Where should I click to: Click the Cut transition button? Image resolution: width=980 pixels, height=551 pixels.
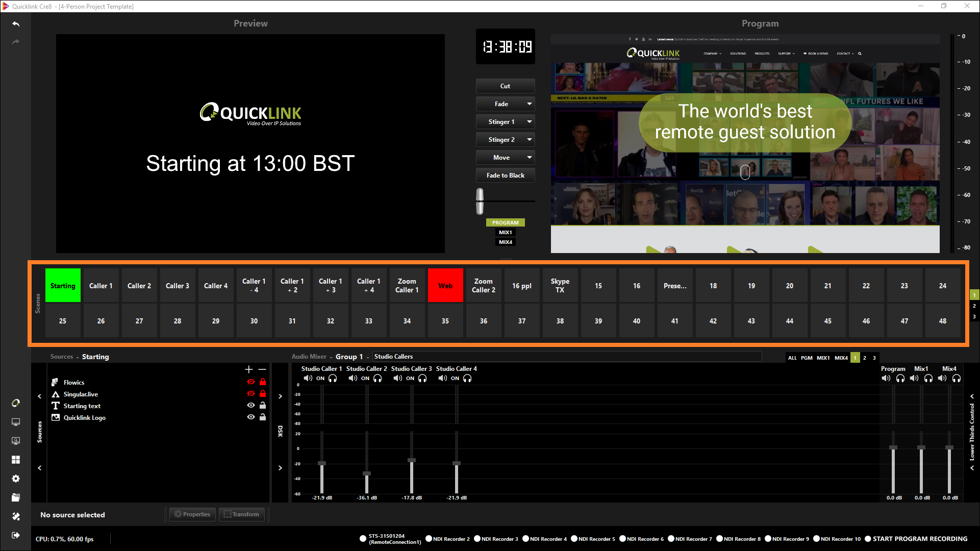[x=505, y=86]
